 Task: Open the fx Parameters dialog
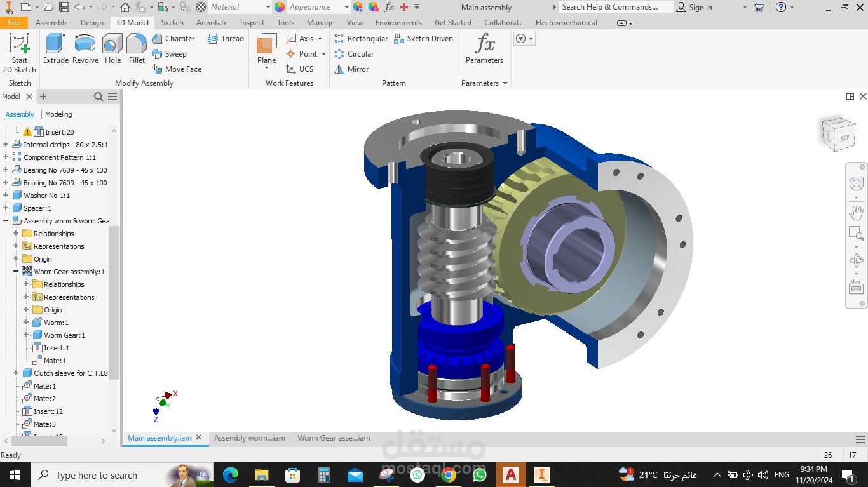484,49
